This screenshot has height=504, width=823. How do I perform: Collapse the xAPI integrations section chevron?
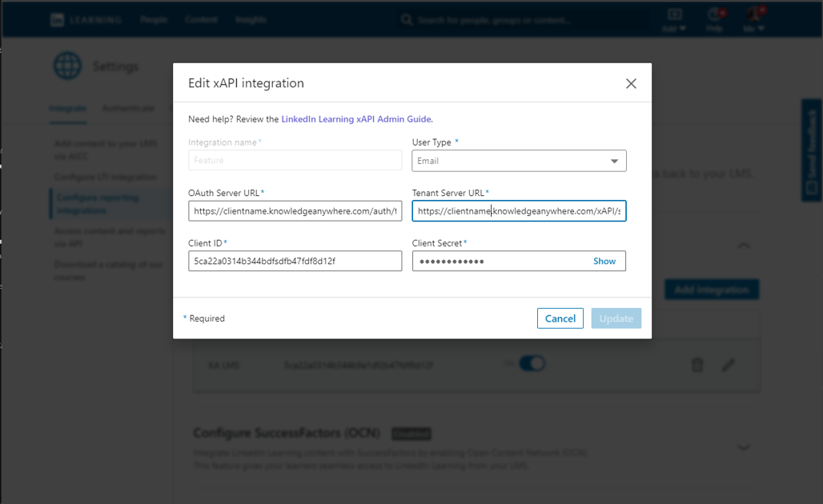(744, 246)
